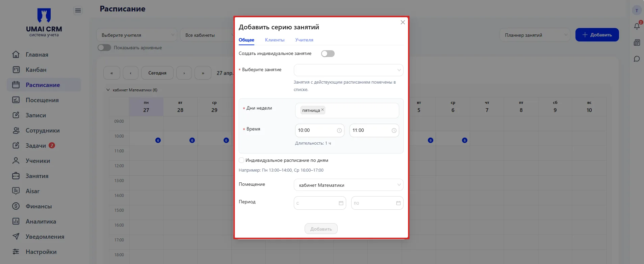
Task: Open the user avatar T
Action: click(x=637, y=10)
